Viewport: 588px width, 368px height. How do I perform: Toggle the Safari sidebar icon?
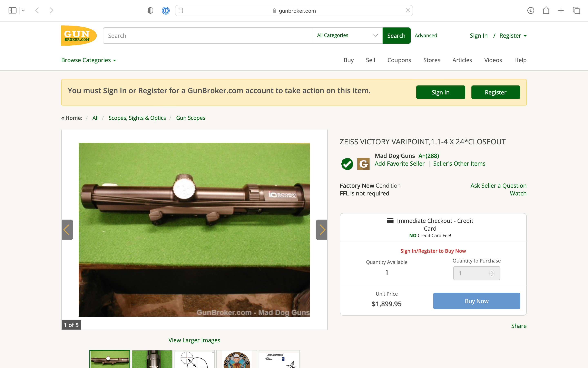click(x=12, y=10)
